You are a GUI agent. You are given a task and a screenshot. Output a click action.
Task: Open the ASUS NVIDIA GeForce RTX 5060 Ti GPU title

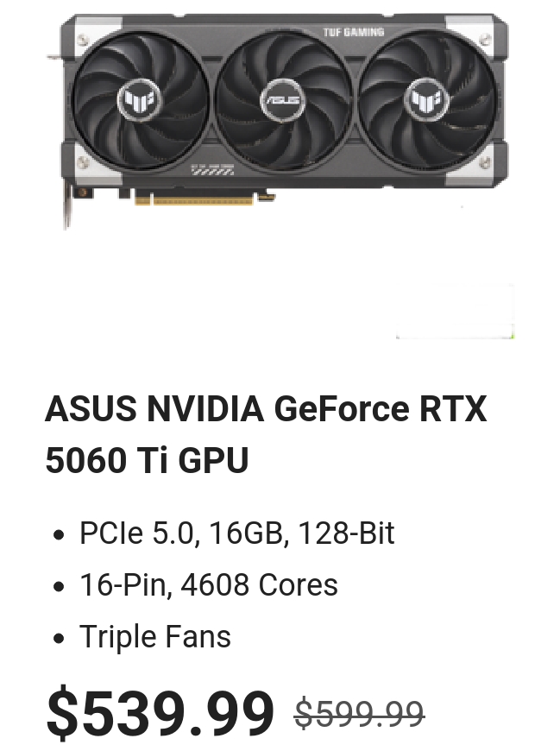tap(266, 434)
